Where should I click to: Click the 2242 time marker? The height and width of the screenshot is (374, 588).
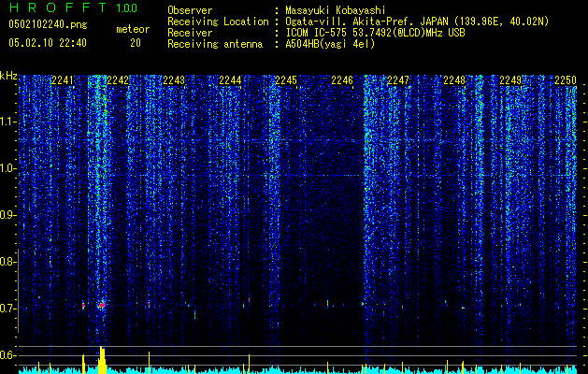coord(118,80)
